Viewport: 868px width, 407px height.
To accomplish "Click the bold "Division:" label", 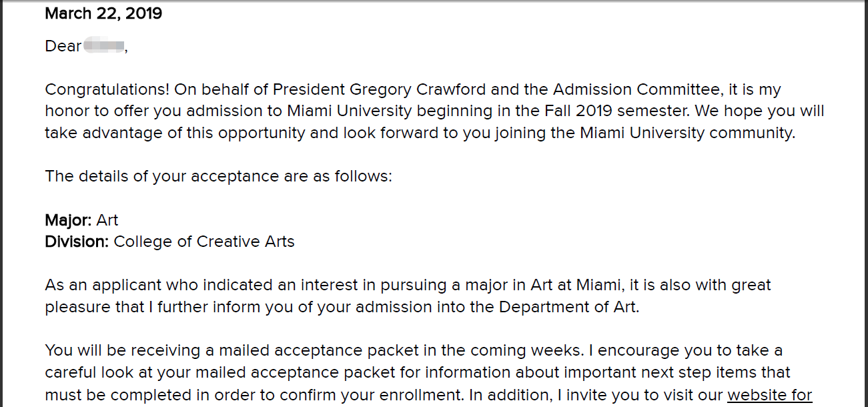I will (77, 242).
